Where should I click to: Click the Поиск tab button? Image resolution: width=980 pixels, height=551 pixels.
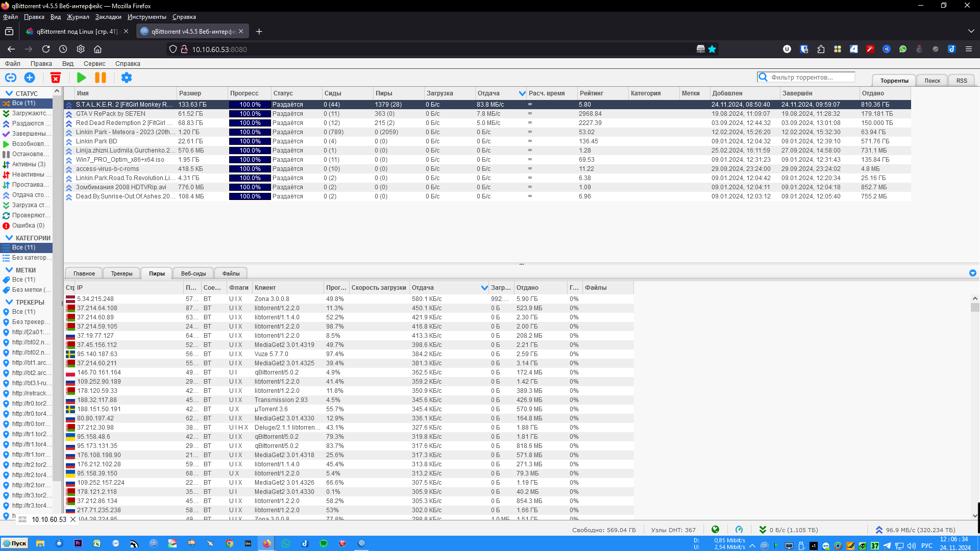(x=932, y=81)
